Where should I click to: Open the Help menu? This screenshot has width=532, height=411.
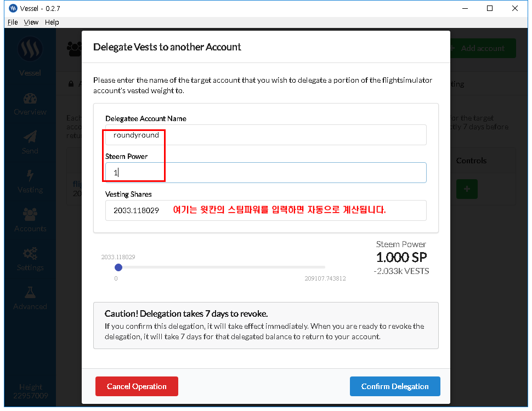52,22
